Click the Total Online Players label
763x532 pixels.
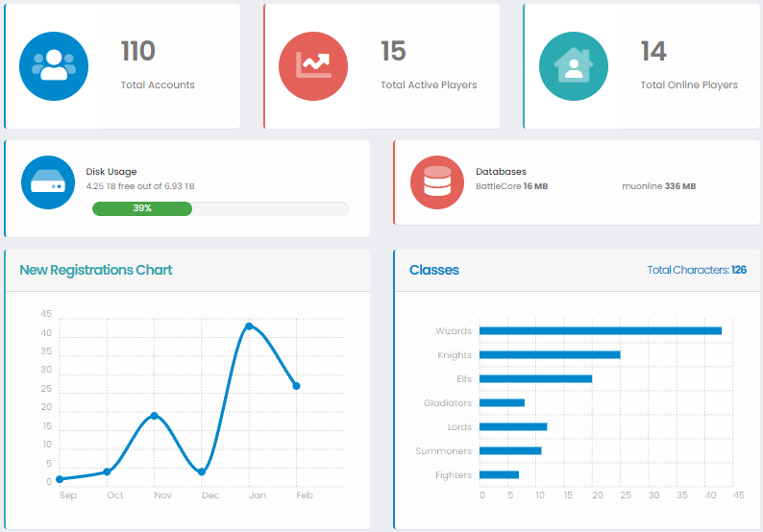(689, 85)
